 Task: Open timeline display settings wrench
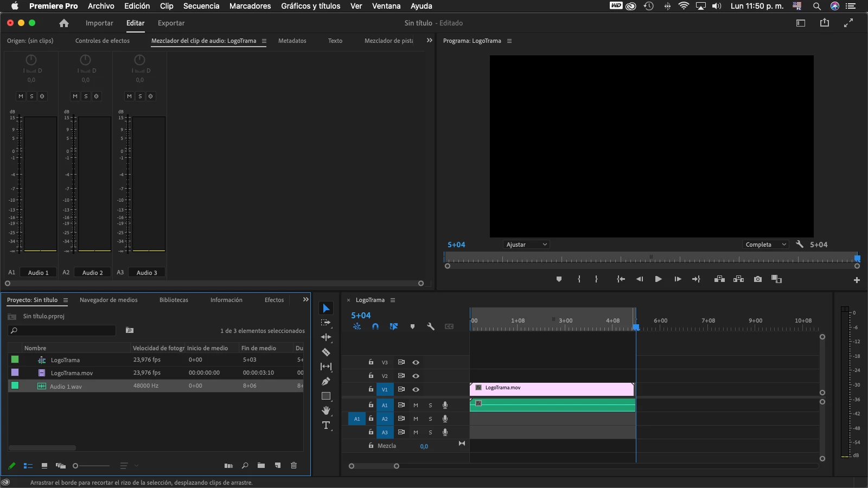(x=431, y=326)
